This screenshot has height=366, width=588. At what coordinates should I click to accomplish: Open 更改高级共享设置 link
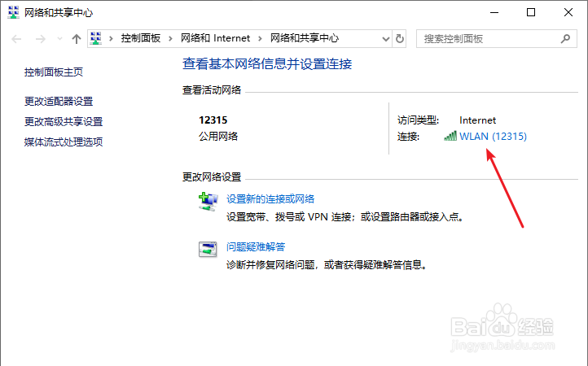click(64, 121)
